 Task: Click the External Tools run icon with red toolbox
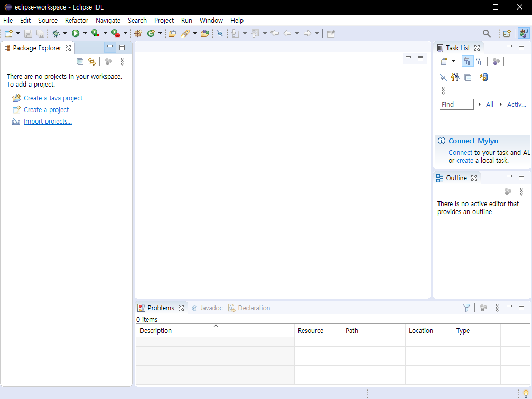(x=116, y=33)
